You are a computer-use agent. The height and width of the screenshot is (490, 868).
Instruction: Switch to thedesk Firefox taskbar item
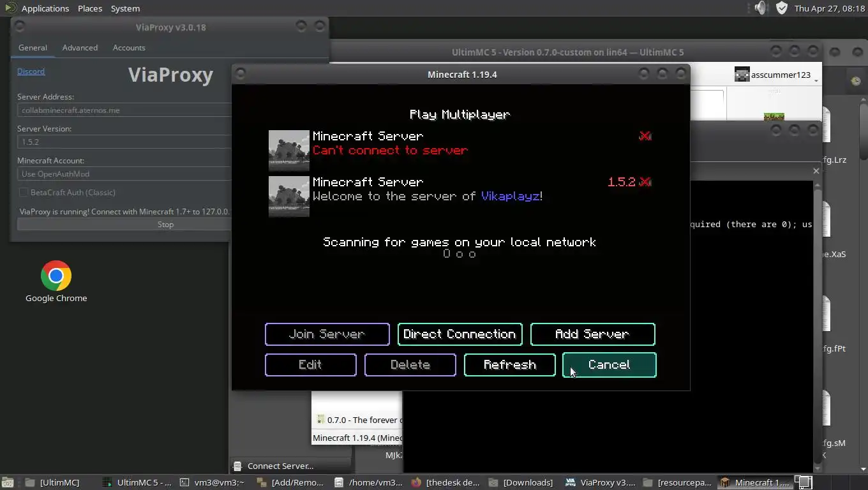pyautogui.click(x=445, y=482)
